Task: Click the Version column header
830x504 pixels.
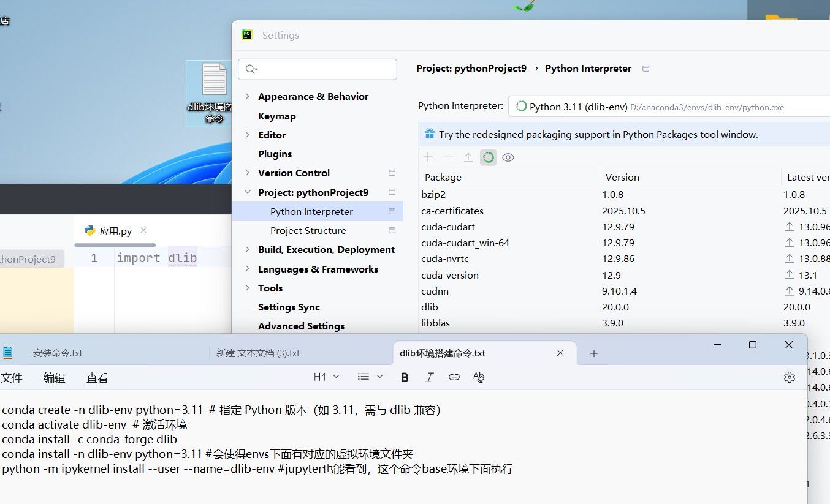Action: click(x=690, y=177)
